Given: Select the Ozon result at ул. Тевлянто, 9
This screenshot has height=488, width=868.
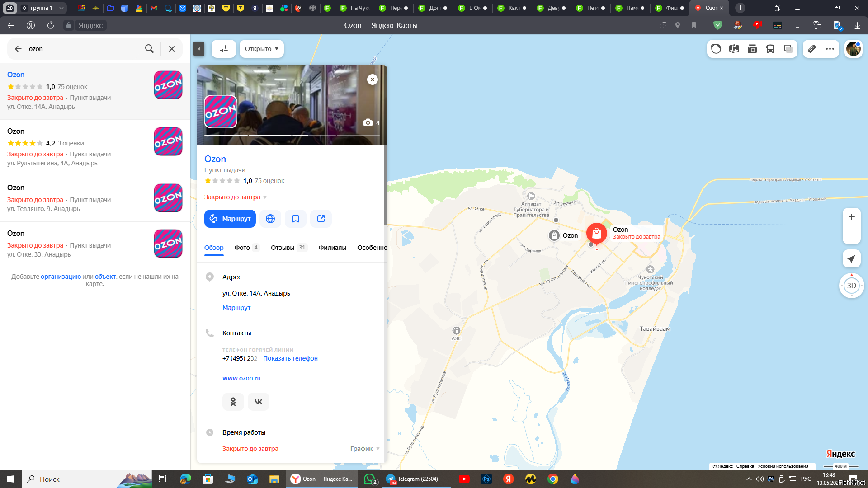Looking at the screenshot, I should click(95, 198).
